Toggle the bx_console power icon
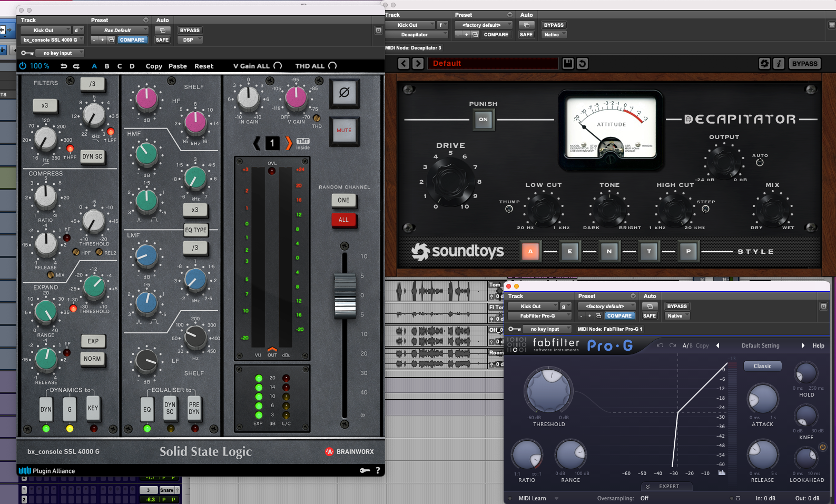 [23, 66]
